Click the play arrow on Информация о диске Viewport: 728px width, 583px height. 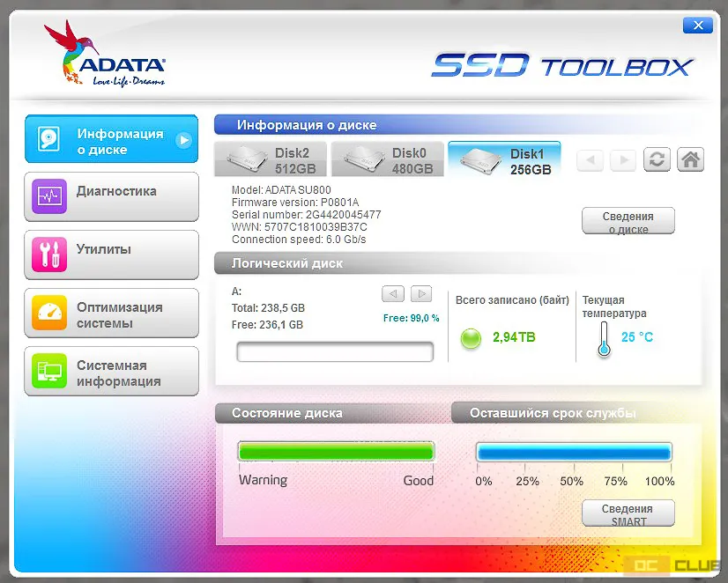pyautogui.click(x=184, y=140)
